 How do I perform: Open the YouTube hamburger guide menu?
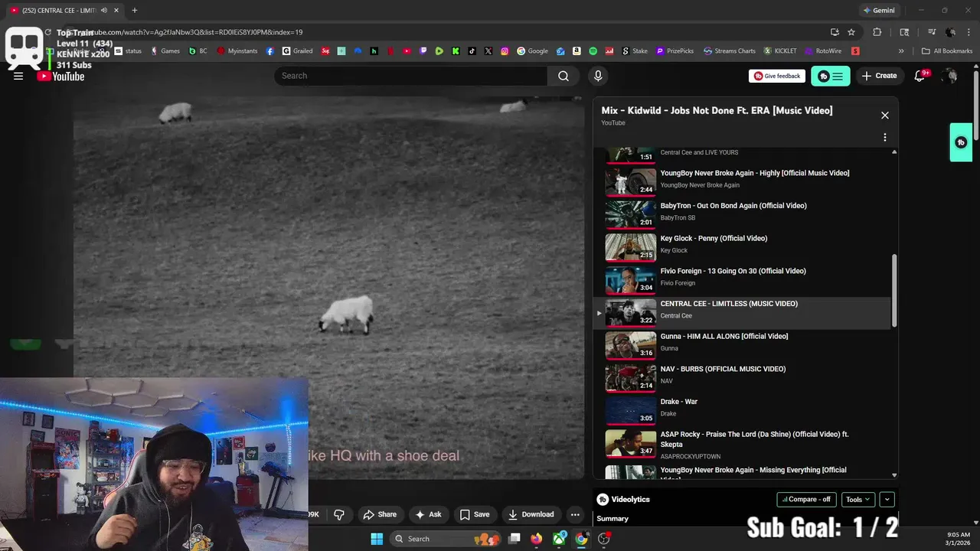[x=18, y=76]
